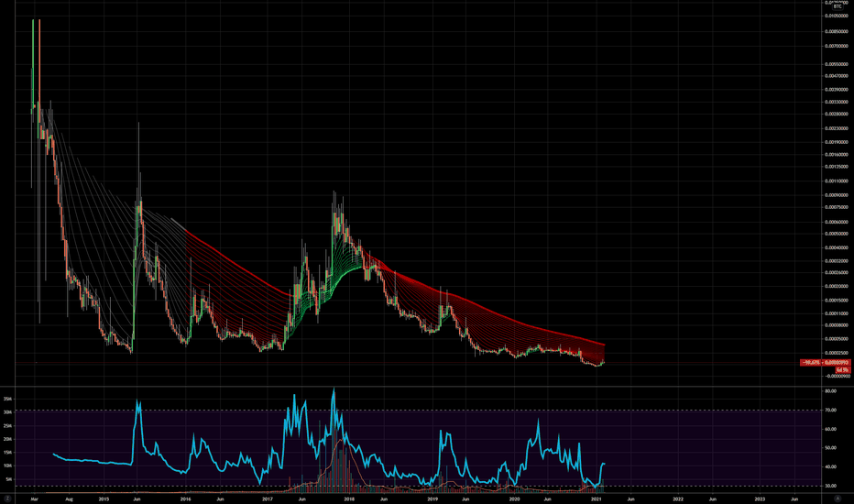
Task: Click the 0.00700000 label on the price scale
Action: point(838,46)
